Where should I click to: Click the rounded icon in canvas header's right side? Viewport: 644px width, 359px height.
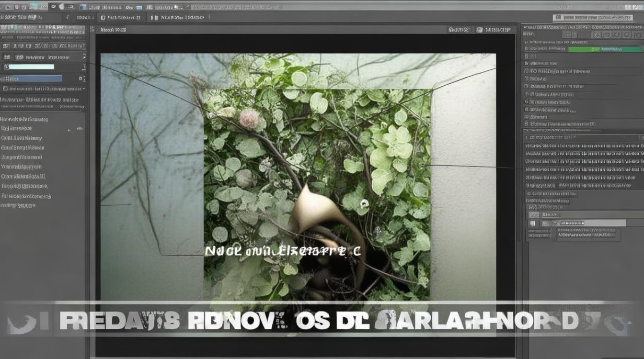(479, 30)
